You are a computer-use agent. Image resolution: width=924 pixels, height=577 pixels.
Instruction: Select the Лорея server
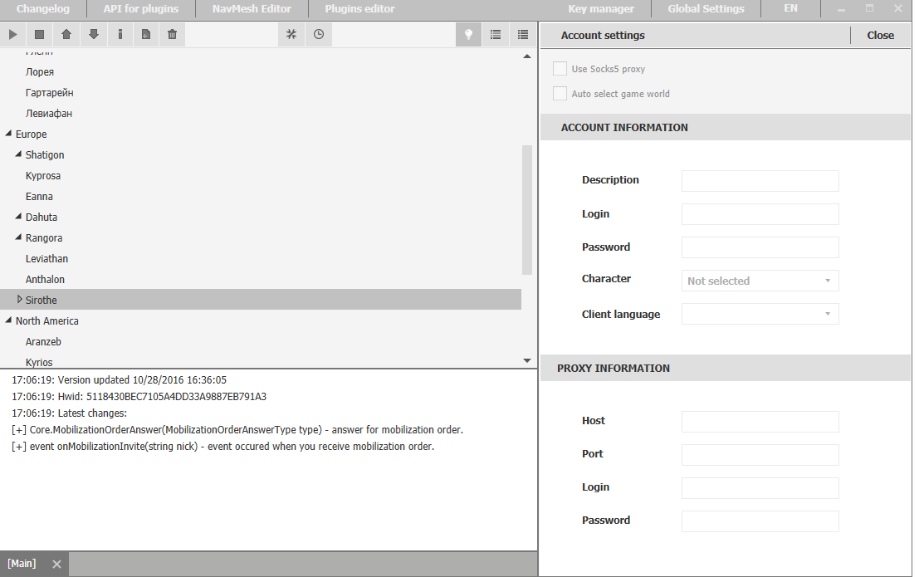(x=40, y=72)
